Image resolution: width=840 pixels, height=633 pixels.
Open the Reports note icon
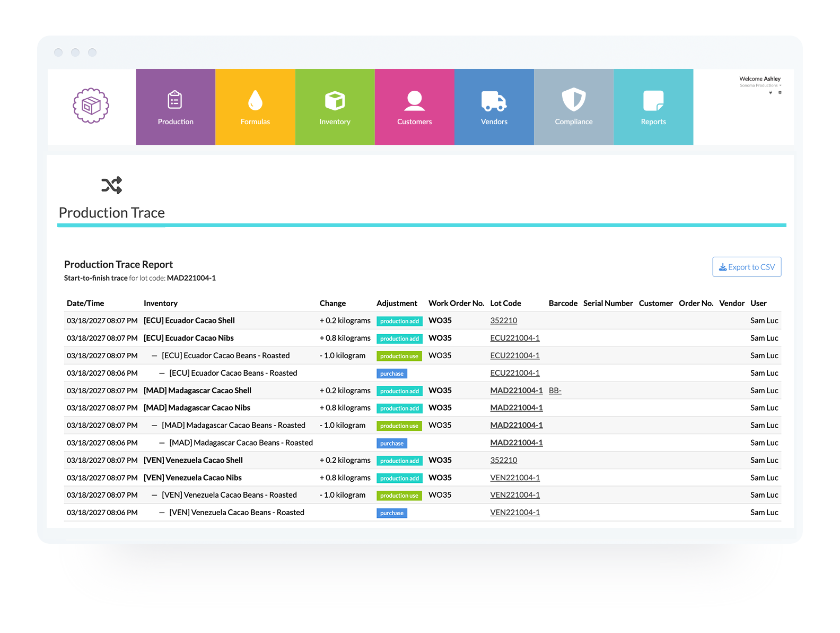point(653,101)
